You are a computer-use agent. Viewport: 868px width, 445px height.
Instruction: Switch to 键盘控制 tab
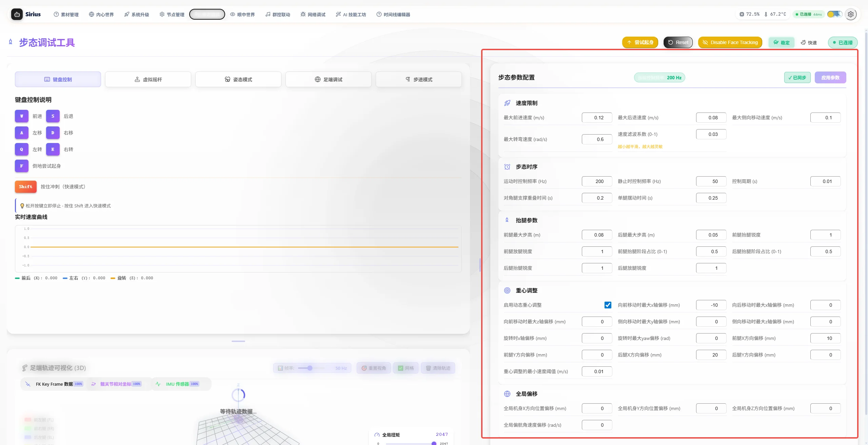click(58, 79)
